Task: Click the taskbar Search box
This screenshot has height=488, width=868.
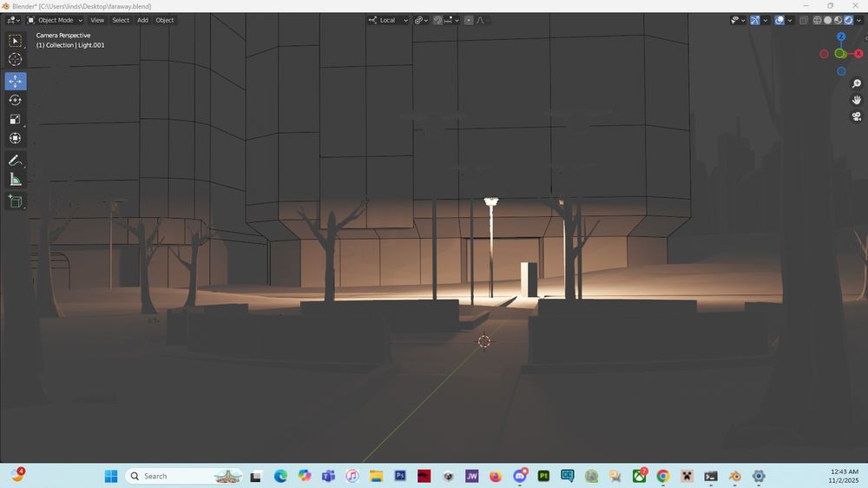Action: pos(184,477)
